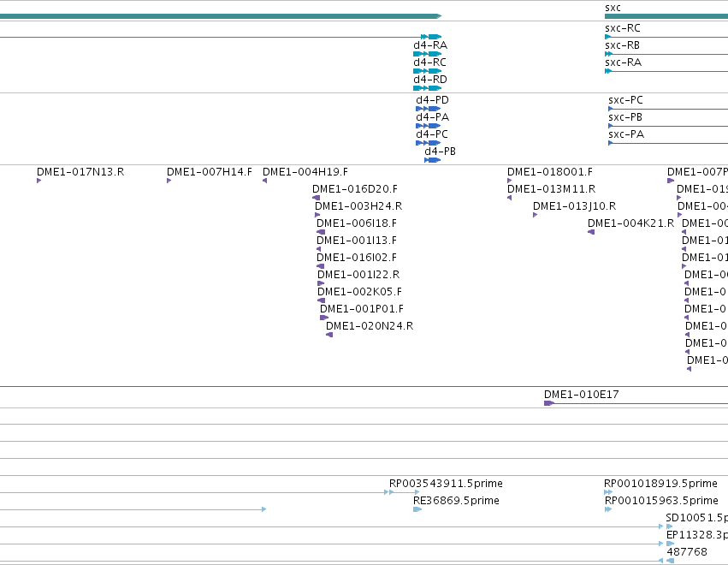Click the DME1-001P01.F label
The height and width of the screenshot is (565, 728).
[362, 309]
